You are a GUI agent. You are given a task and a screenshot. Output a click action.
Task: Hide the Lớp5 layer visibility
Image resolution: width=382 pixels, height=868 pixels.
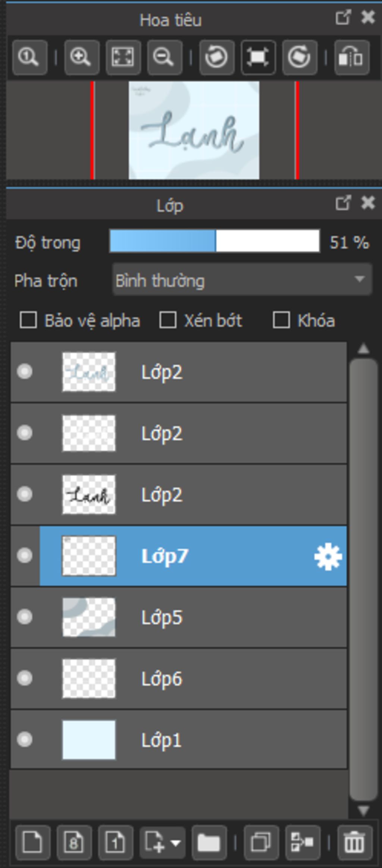coord(25,617)
